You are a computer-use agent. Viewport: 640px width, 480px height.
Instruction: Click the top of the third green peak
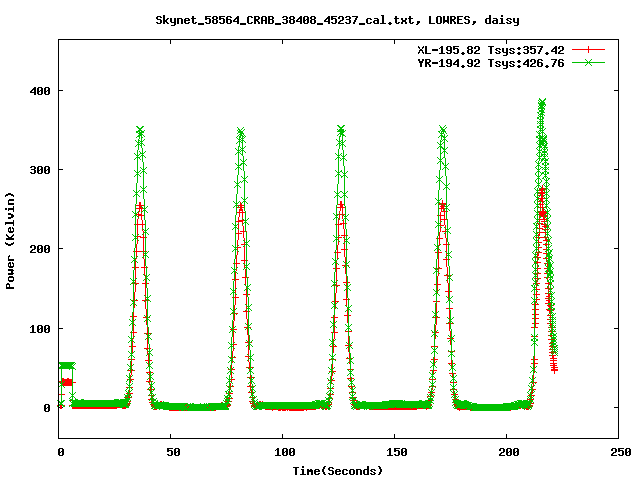click(x=341, y=130)
